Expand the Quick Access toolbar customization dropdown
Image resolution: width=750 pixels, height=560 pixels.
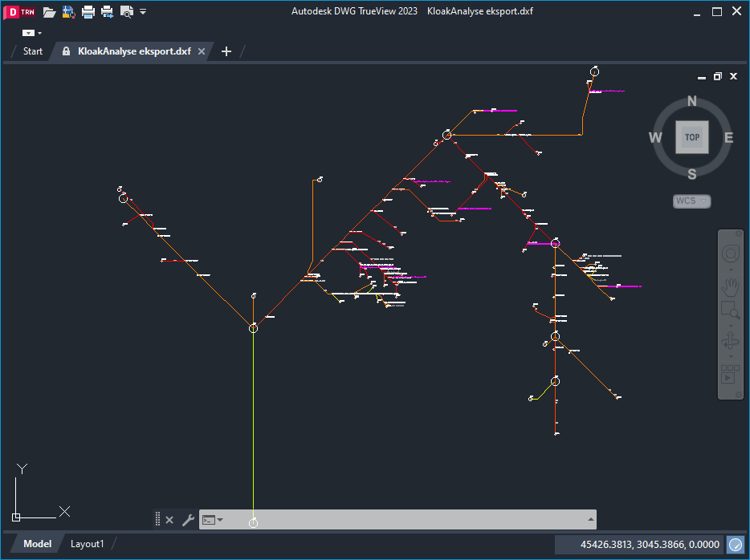pyautogui.click(x=143, y=12)
